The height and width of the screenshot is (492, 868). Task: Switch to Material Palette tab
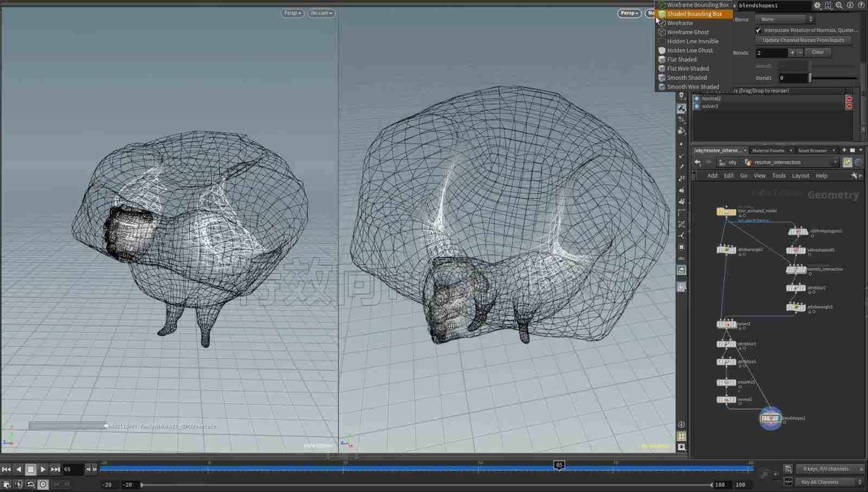(768, 150)
